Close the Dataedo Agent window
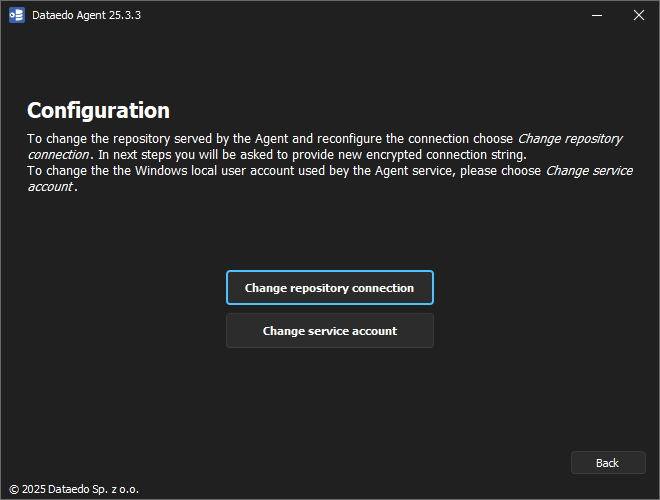Image resolution: width=660 pixels, height=500 pixels. [639, 15]
